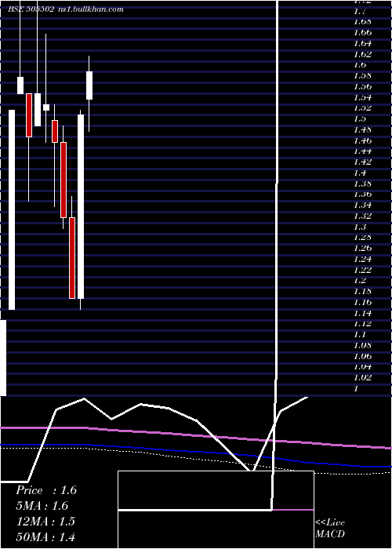
Task: Click the 1.46 price axis label
Action: tap(362, 140)
